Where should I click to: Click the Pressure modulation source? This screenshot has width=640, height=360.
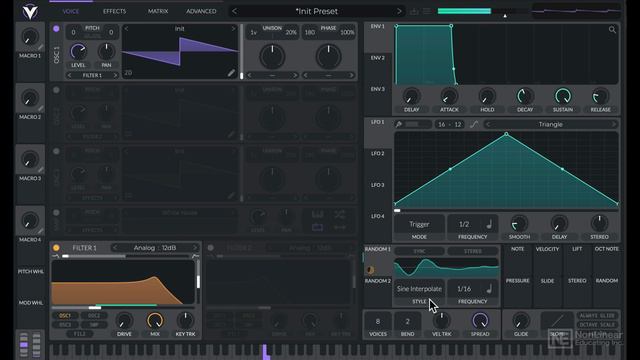click(517, 281)
